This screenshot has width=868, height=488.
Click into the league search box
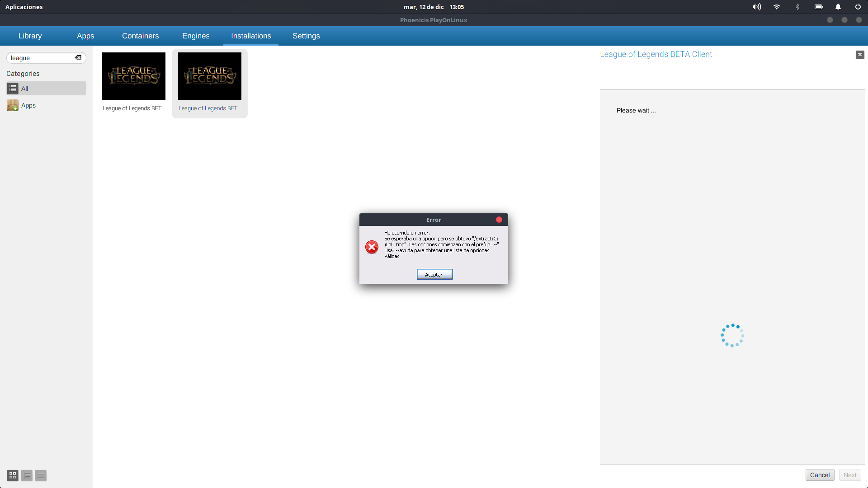tap(41, 58)
